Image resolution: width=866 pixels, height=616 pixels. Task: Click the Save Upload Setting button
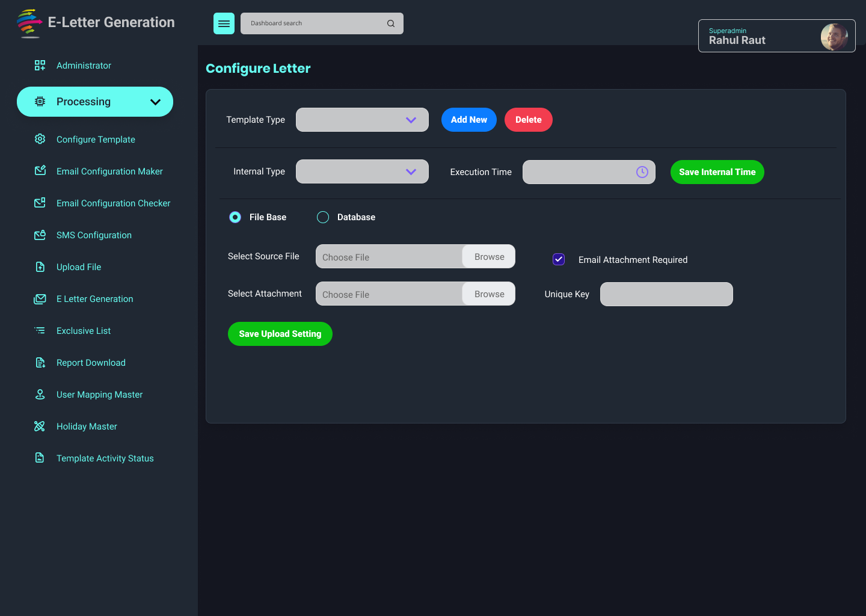280,334
